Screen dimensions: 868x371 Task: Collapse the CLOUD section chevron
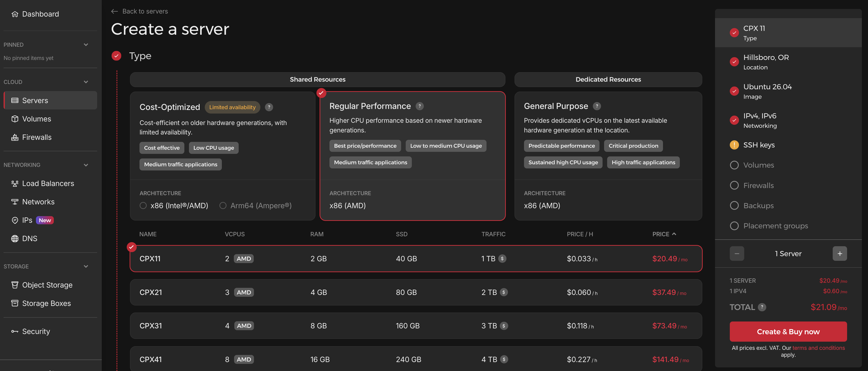86,82
